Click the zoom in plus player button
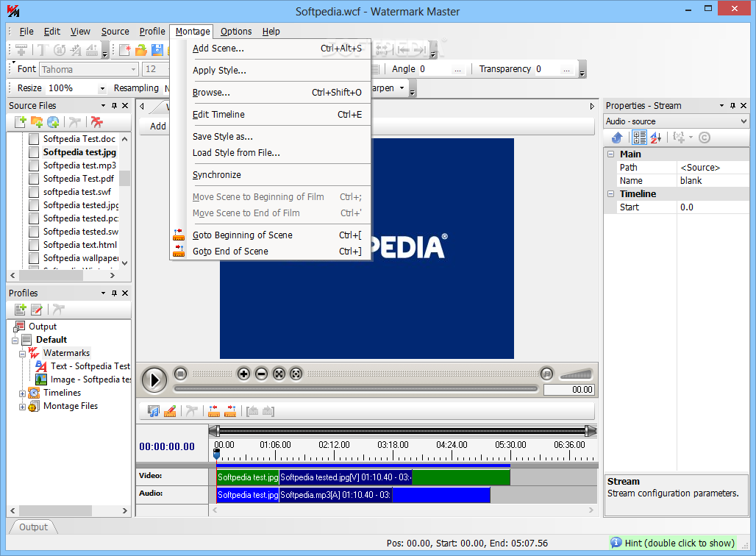The width and height of the screenshot is (756, 556). (244, 374)
